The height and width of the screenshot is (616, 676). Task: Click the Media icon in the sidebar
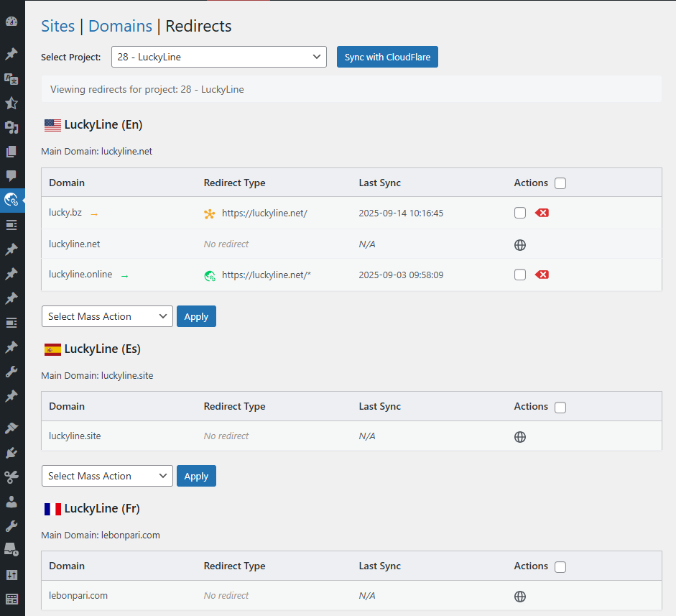point(11,127)
